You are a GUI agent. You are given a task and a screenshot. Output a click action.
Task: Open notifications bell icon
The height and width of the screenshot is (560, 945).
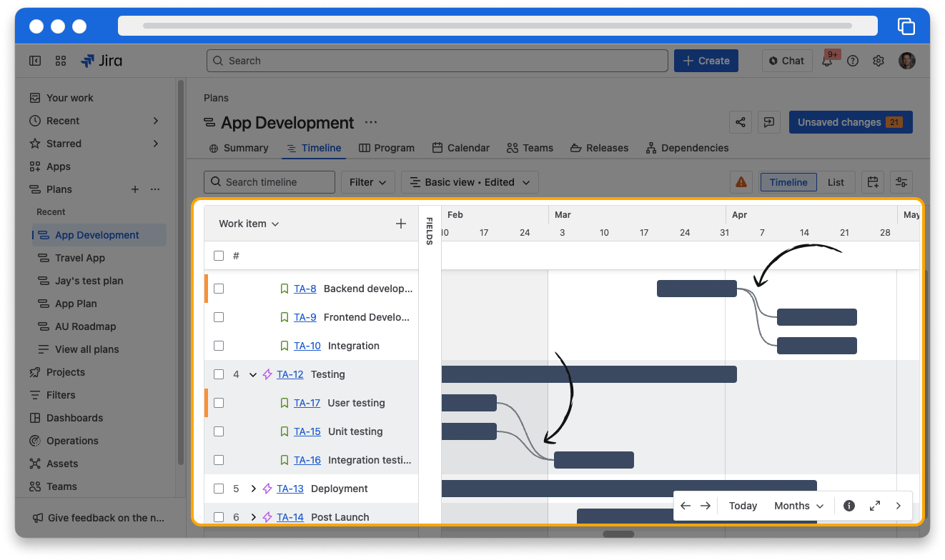pyautogui.click(x=827, y=61)
